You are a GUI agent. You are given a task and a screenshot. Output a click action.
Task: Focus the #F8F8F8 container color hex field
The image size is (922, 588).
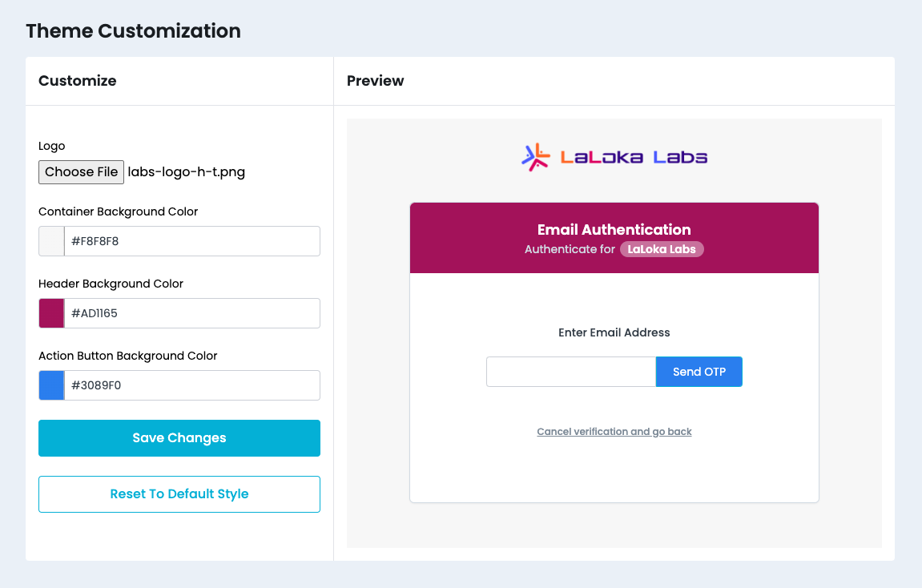192,241
